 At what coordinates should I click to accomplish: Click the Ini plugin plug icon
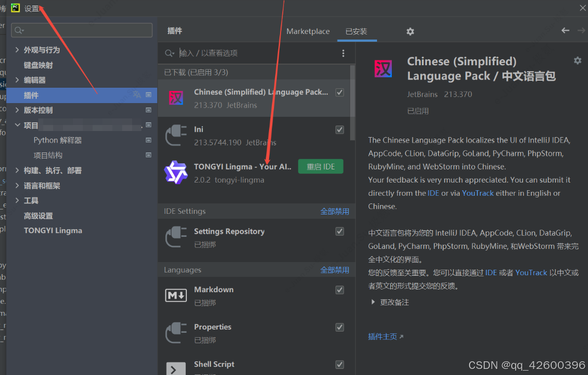coord(176,135)
